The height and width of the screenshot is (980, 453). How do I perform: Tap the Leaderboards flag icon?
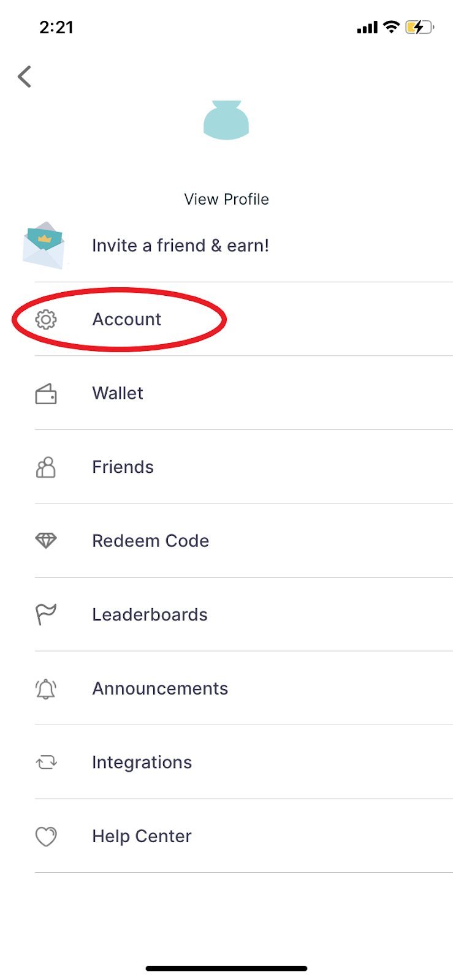coord(46,614)
